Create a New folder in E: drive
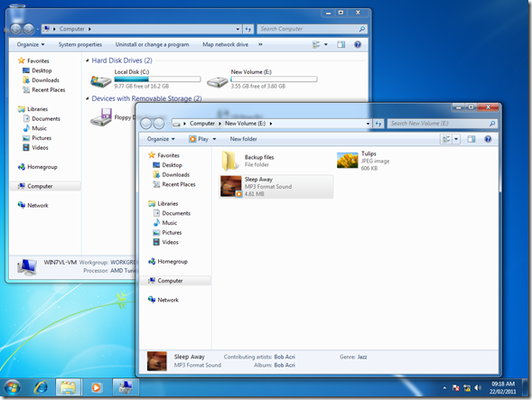 click(x=243, y=139)
